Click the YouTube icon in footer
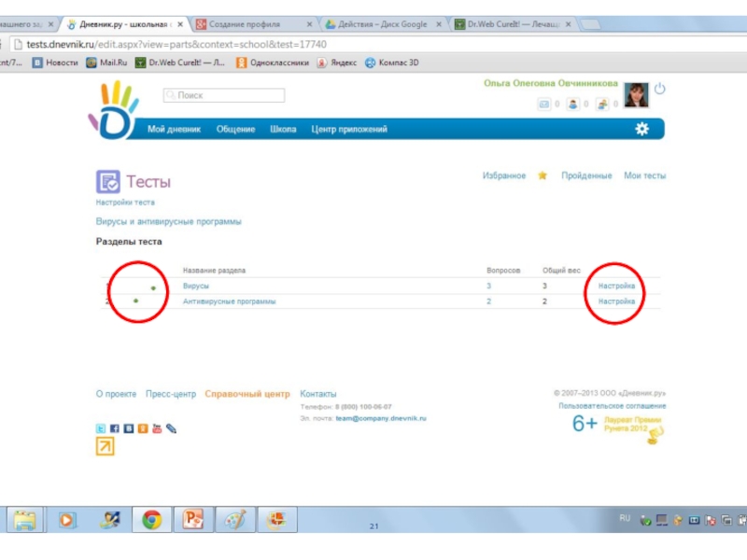The width and height of the screenshot is (747, 560). pos(157,428)
